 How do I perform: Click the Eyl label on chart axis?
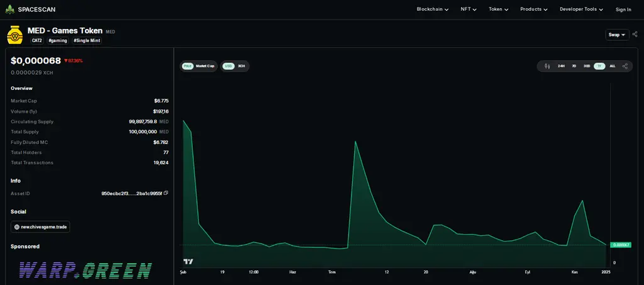528,272
